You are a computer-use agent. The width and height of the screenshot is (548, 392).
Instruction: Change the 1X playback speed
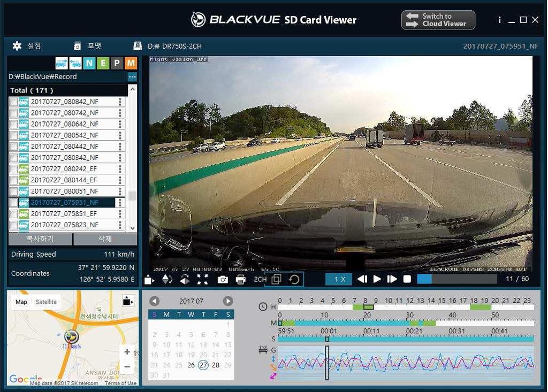pyautogui.click(x=339, y=279)
